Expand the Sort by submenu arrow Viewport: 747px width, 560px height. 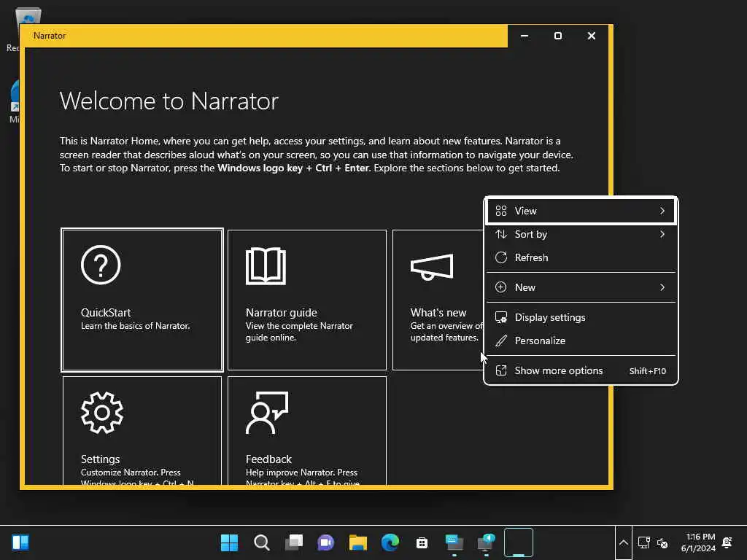(662, 234)
